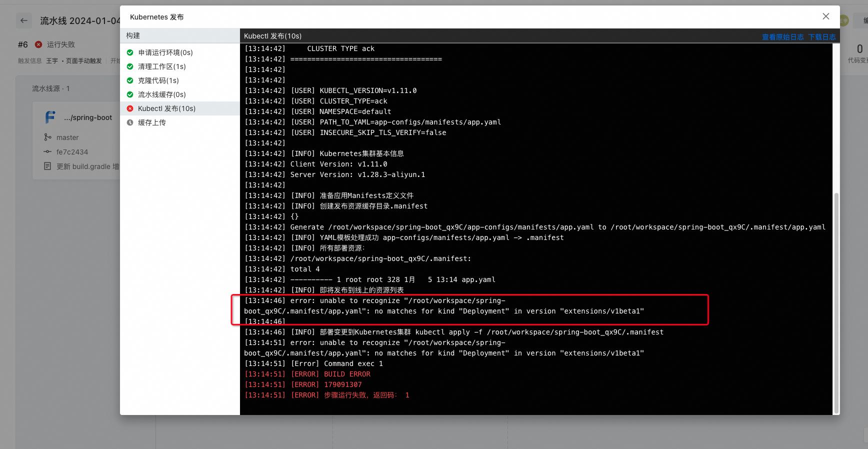Click the log panel vertical scrollbar
This screenshot has height=449, width=868.
click(836, 302)
